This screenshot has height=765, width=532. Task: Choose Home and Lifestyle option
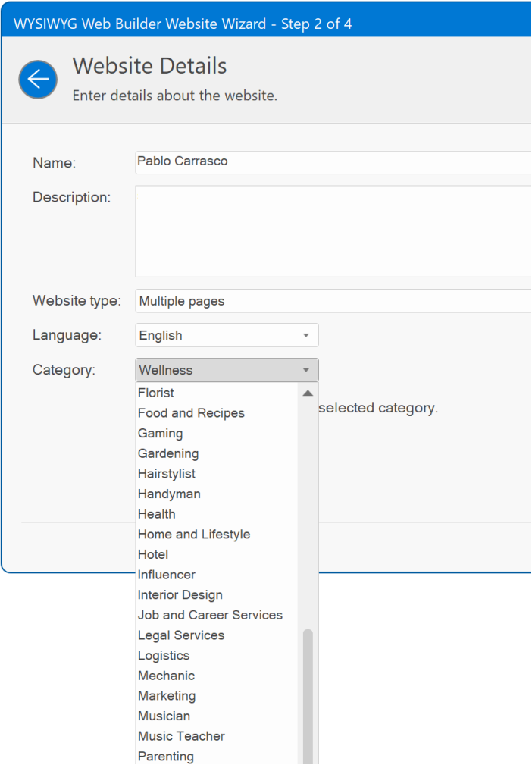point(217,535)
